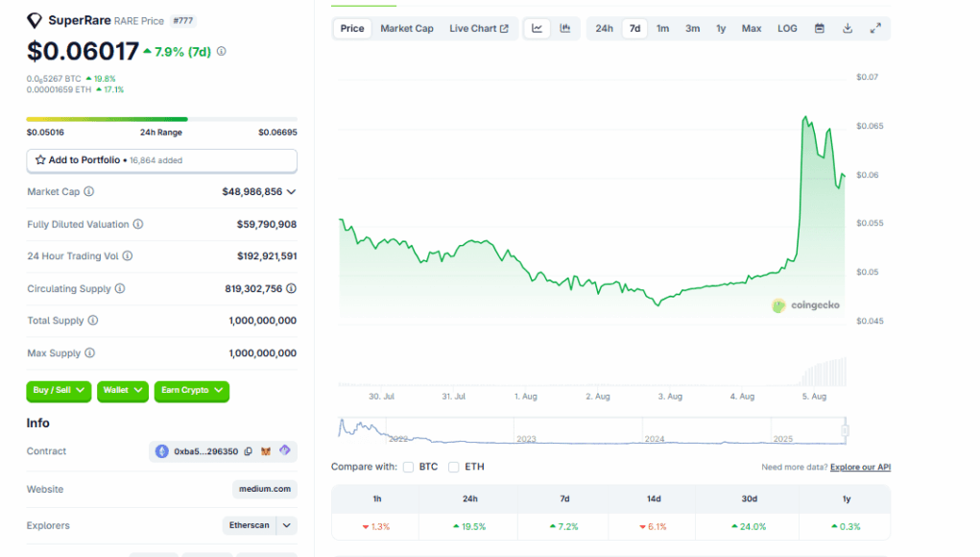Click the Ethereum icon in Contract row
This screenshot has width=980, height=557.
(x=162, y=451)
